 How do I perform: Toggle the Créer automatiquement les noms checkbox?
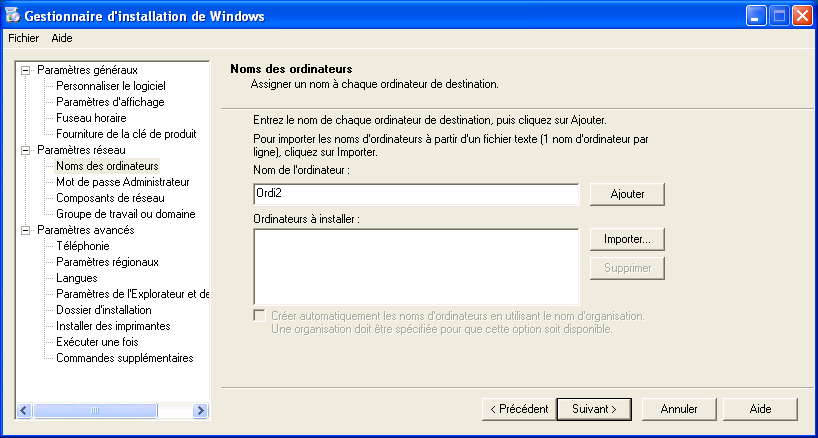(259, 316)
